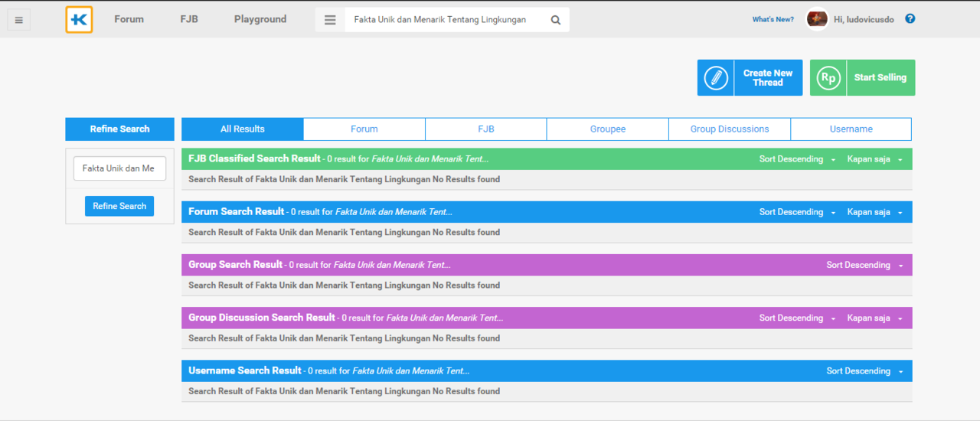Open Playground in top navigation
This screenshot has height=421, width=980.
pos(260,19)
